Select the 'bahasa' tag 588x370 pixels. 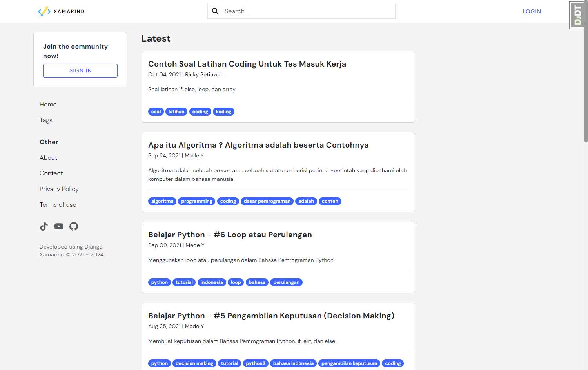point(257,282)
